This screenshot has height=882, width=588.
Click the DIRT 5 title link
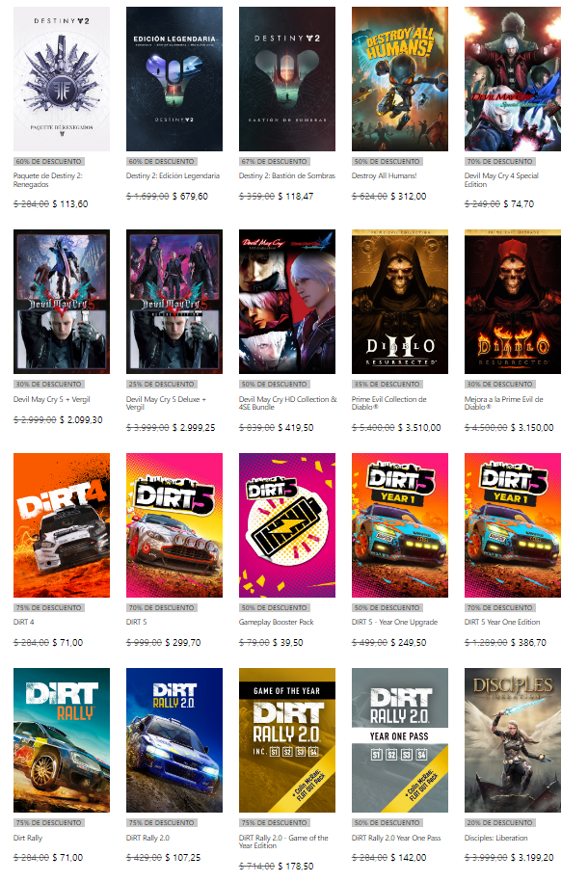pyautogui.click(x=137, y=622)
